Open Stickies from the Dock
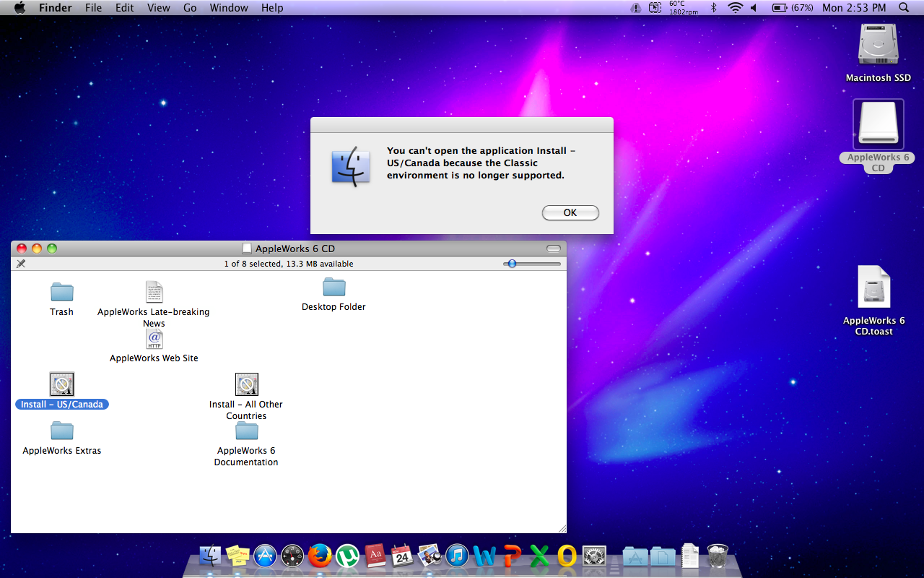924x578 pixels. [x=237, y=556]
